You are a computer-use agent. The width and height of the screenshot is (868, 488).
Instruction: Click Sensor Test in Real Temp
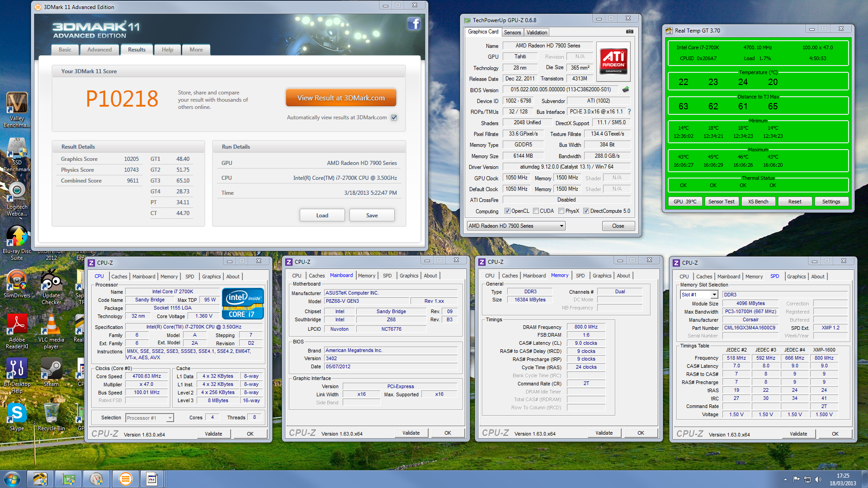pos(722,202)
